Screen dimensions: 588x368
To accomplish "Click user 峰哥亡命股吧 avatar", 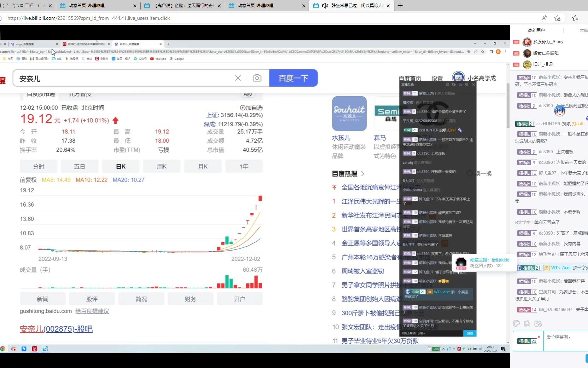I will pos(527,53).
